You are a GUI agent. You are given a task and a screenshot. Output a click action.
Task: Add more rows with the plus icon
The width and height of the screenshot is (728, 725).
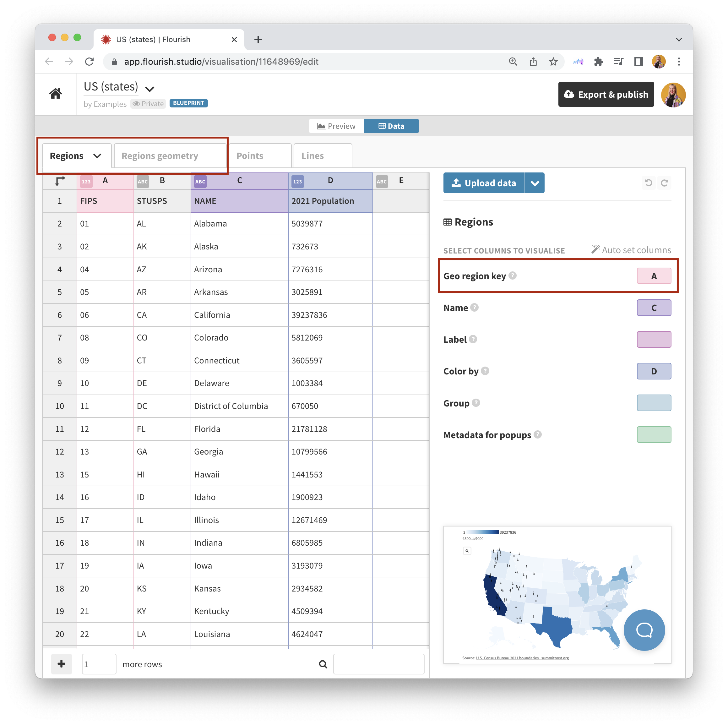click(x=62, y=664)
